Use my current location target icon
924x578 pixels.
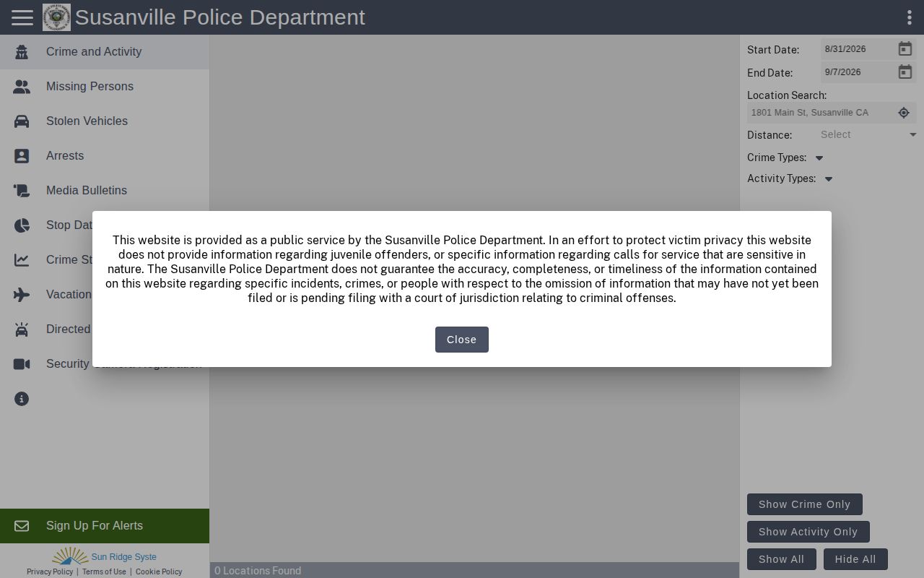[904, 113]
